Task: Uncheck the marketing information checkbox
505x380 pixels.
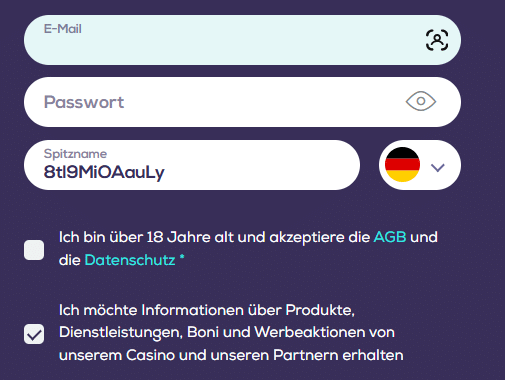Action: click(34, 334)
